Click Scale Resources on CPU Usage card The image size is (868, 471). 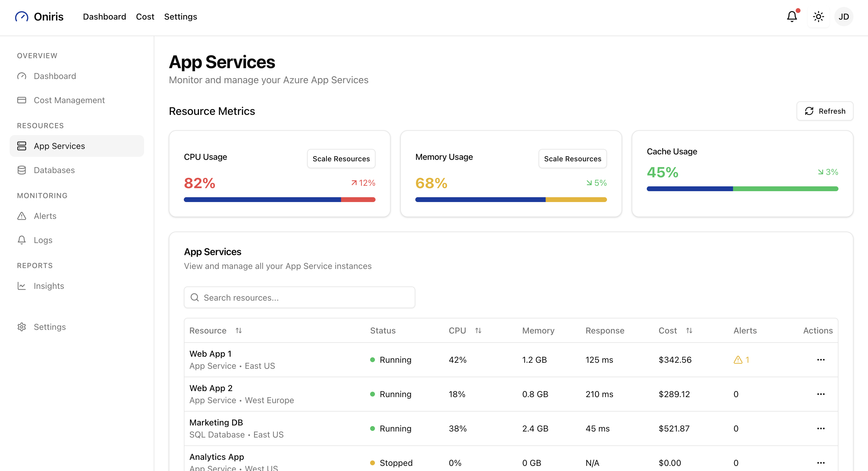click(x=341, y=159)
